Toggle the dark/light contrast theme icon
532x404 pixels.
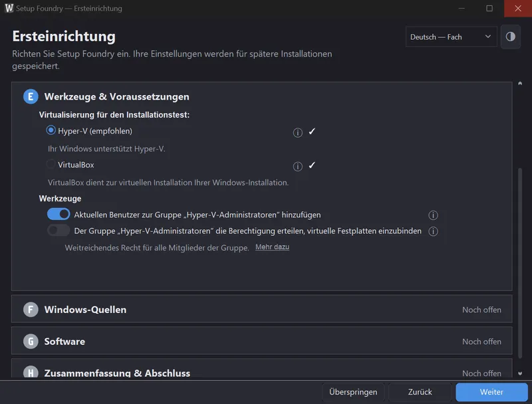coord(510,37)
